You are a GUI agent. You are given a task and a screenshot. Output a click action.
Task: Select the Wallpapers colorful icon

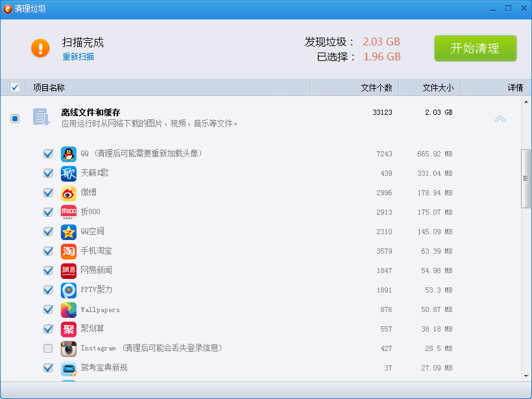coord(69,309)
